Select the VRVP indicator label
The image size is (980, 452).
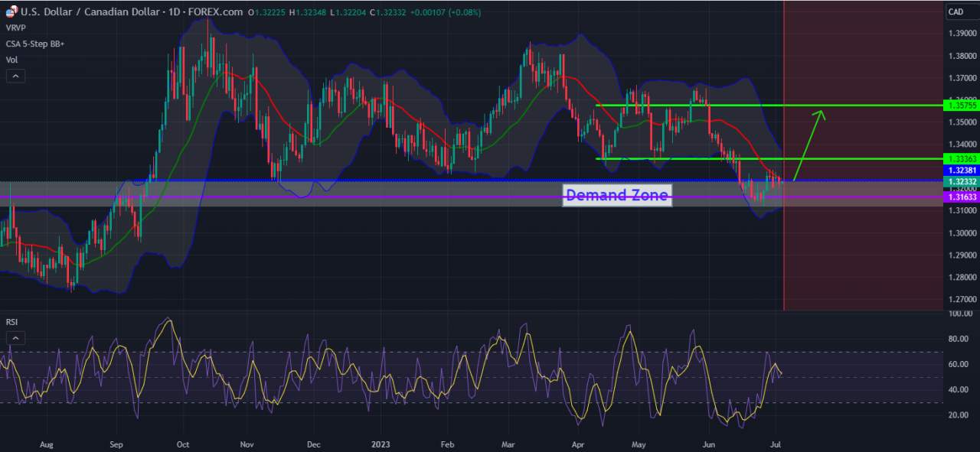[x=16, y=27]
